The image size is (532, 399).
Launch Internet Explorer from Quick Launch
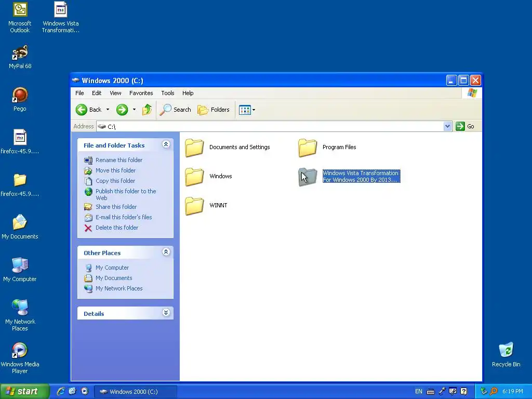pyautogui.click(x=61, y=391)
